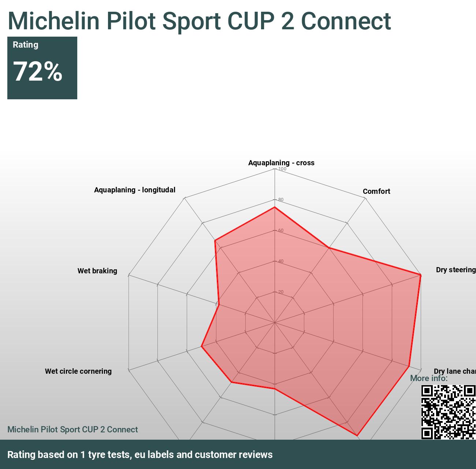Click the "Dry steering" axis label

pos(455,270)
